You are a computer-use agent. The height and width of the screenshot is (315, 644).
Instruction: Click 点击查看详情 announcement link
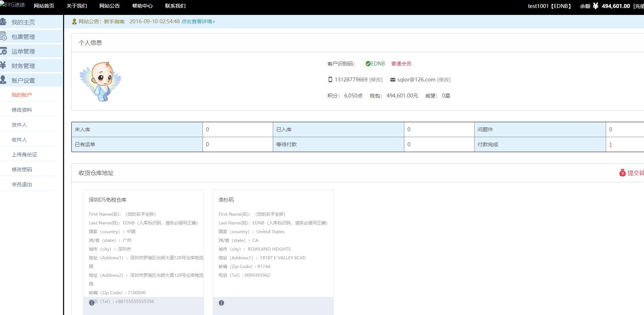[x=198, y=21]
